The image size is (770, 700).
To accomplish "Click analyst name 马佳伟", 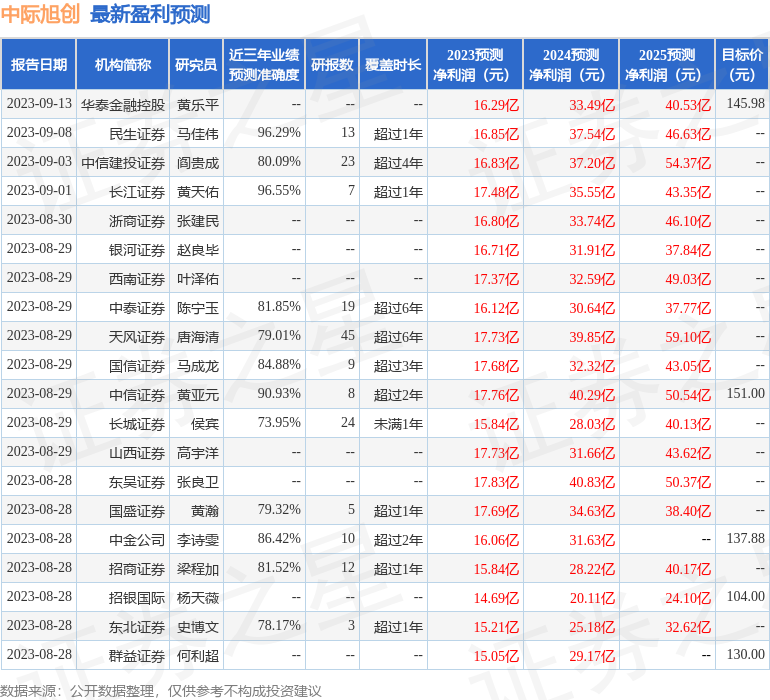I will (198, 134).
